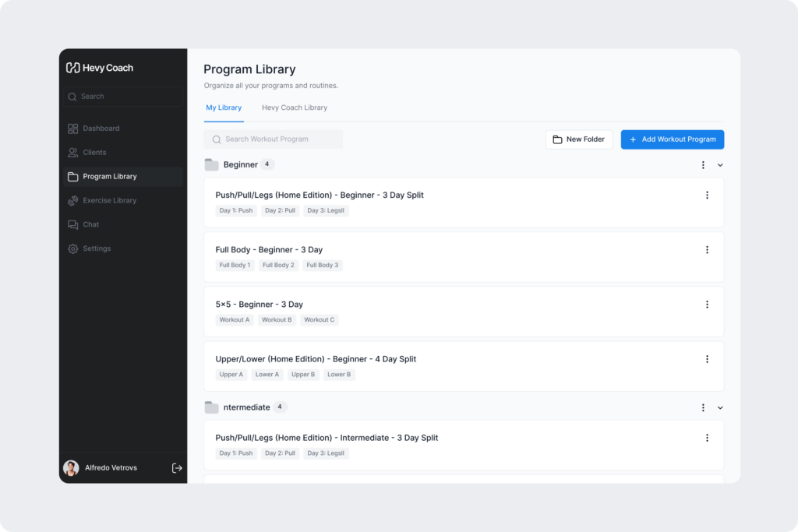Open Settings via the gear icon
Viewport: 798px width, 532px height.
[72, 248]
